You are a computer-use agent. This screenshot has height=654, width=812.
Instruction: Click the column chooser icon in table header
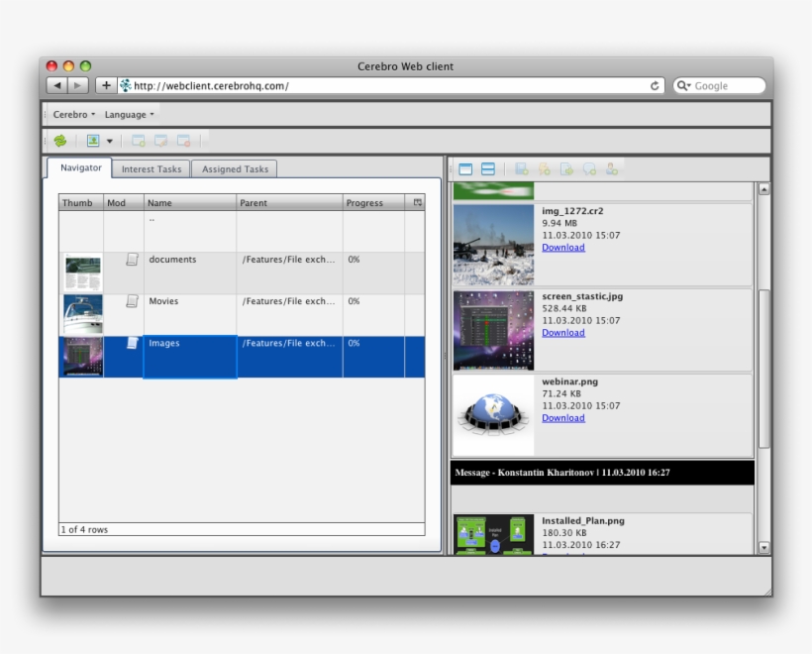click(x=418, y=202)
